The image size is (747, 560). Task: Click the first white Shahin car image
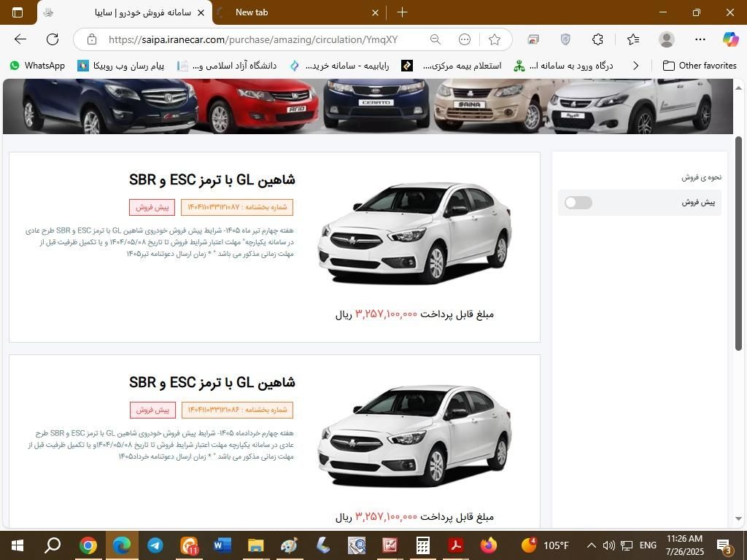pos(414,233)
